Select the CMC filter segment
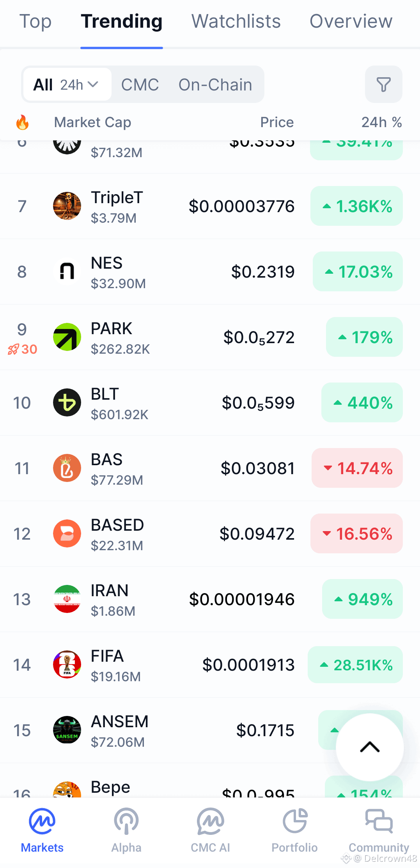 [140, 85]
